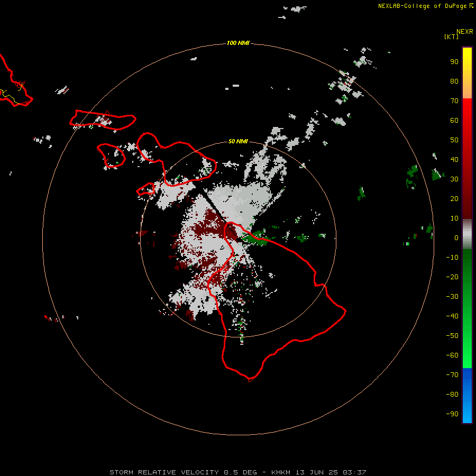Click the 70 value on the velocity scale
The image size is (476, 476).
[x=454, y=101]
